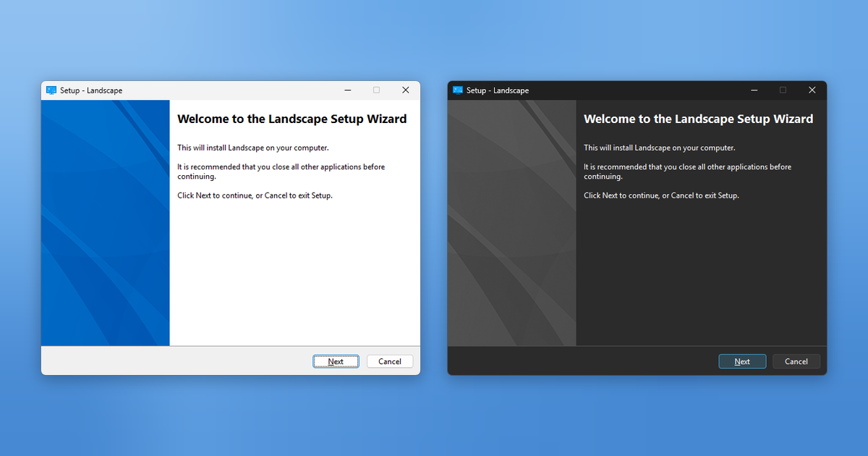Click the maximize button in the light window

tap(377, 90)
